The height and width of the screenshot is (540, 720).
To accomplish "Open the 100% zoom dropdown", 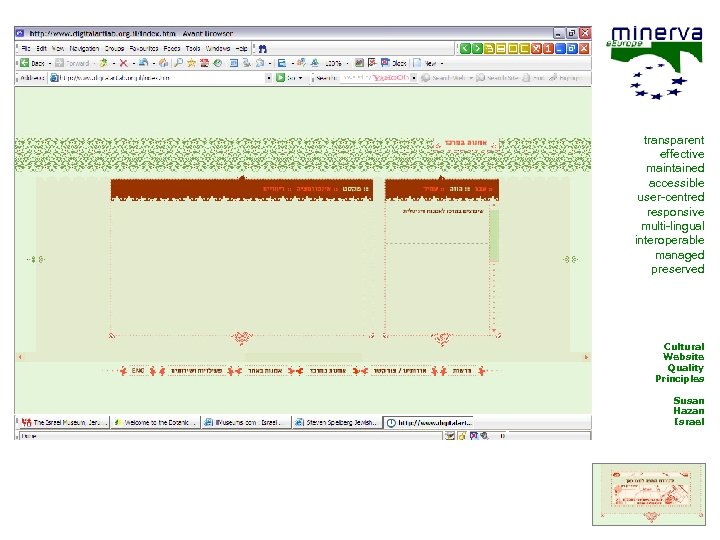I will pyautogui.click(x=347, y=63).
